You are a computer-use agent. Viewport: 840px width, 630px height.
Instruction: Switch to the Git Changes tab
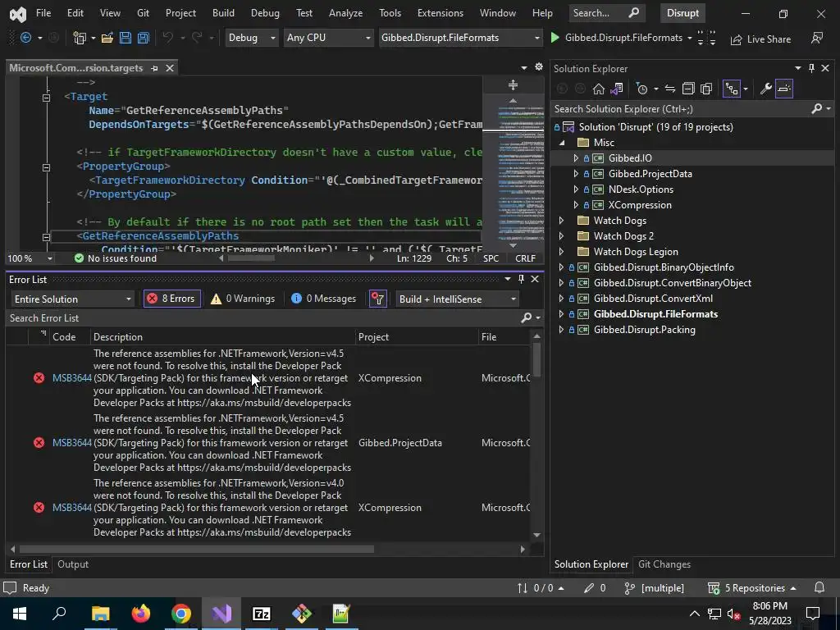(664, 564)
